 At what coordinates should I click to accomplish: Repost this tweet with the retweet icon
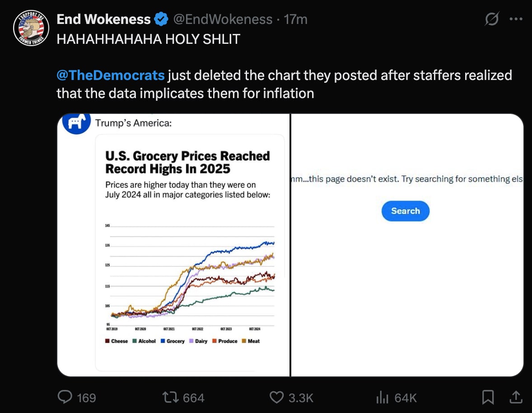click(170, 397)
